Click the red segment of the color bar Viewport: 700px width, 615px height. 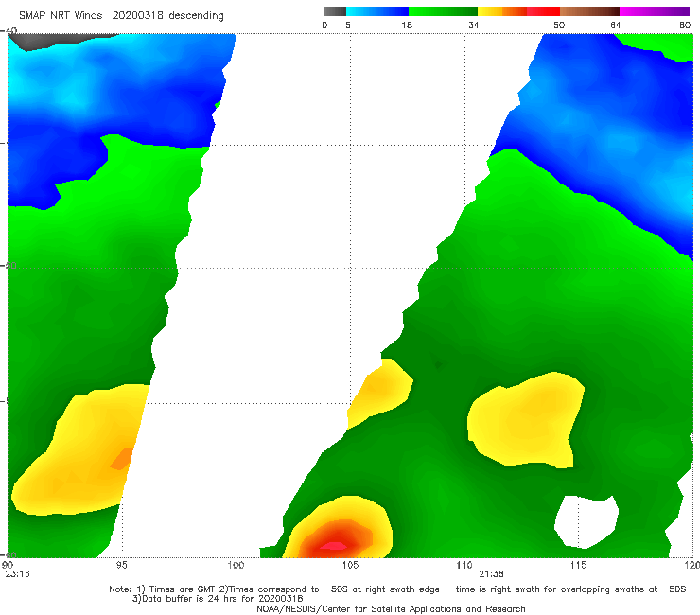543,11
